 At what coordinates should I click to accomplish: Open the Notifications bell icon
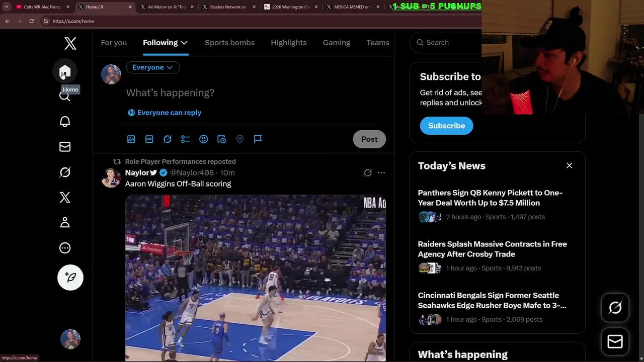[x=65, y=122]
